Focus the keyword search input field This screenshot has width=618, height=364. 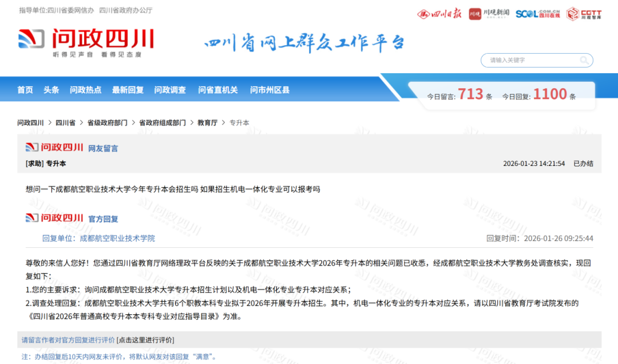pyautogui.click(x=529, y=60)
